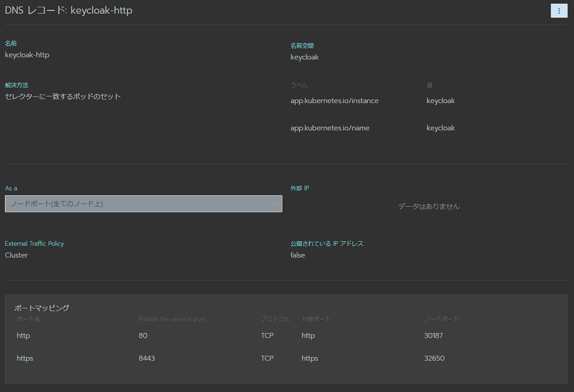Click the app.kubernetes.io/instance label
Viewport: 574px width, 392px height.
[x=334, y=100]
